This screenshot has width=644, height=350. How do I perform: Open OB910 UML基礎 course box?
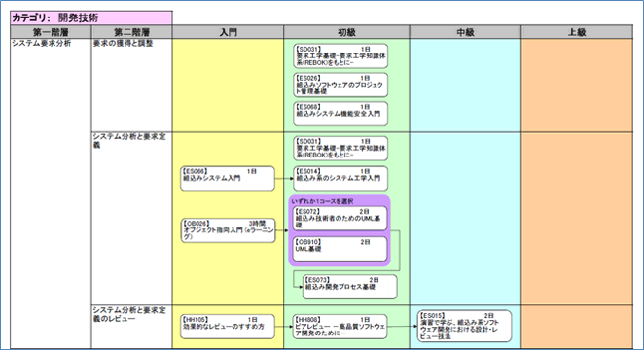[340, 249]
